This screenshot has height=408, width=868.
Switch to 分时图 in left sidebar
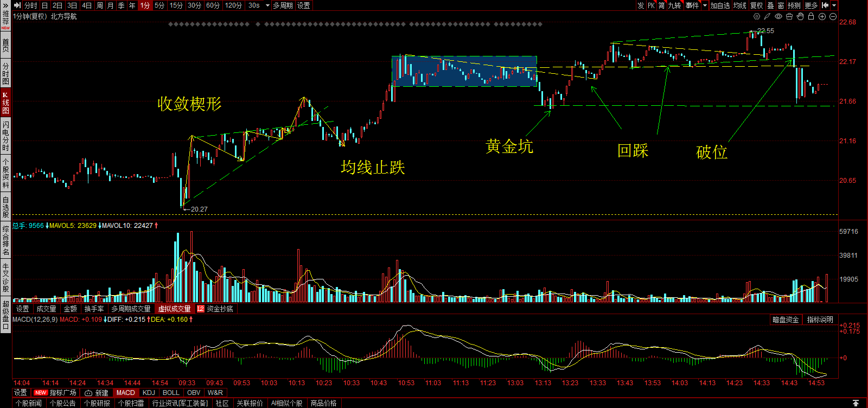[5, 74]
